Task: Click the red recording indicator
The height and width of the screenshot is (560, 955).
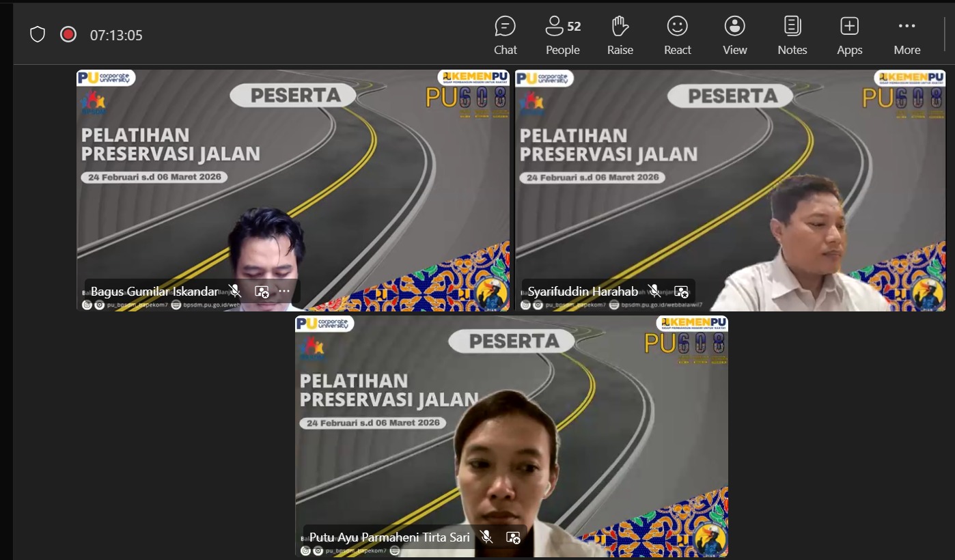Action: coord(68,35)
